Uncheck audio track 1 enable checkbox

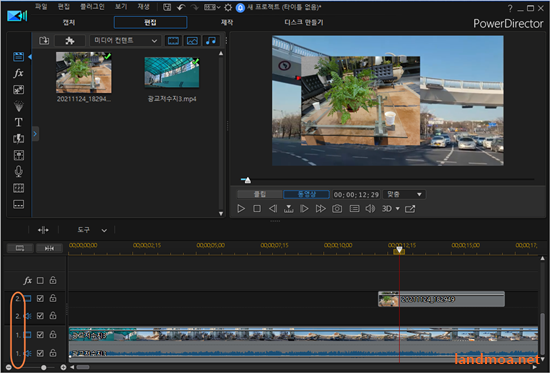click(40, 353)
